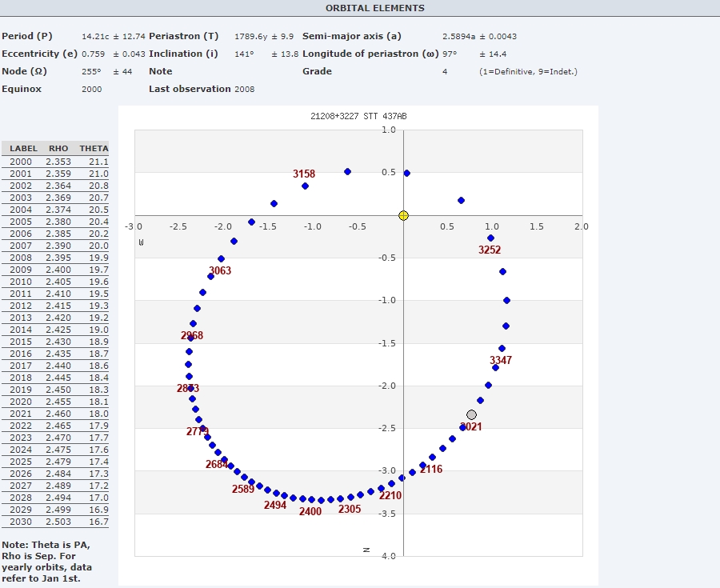Click the orbit point labeled 3347

[502, 348]
